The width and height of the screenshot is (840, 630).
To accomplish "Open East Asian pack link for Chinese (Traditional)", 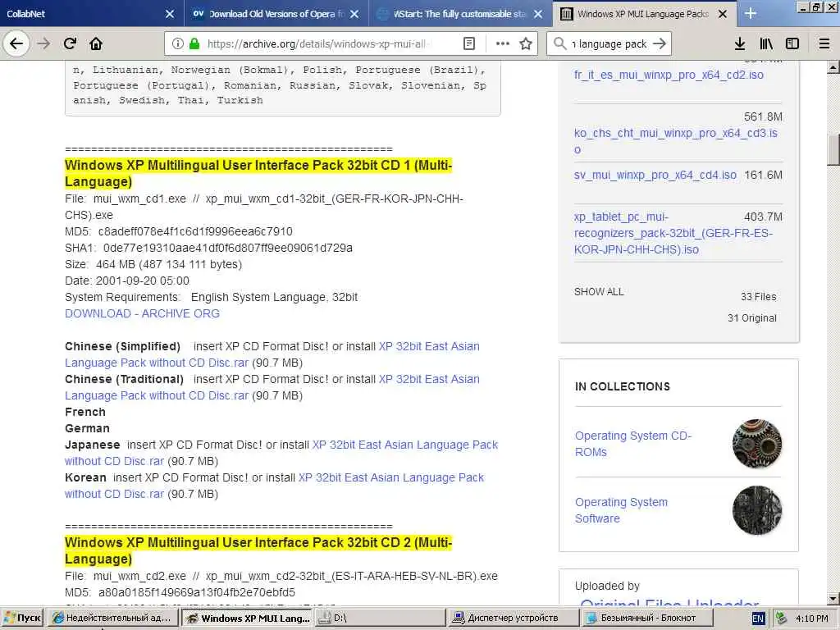I will click(272, 387).
